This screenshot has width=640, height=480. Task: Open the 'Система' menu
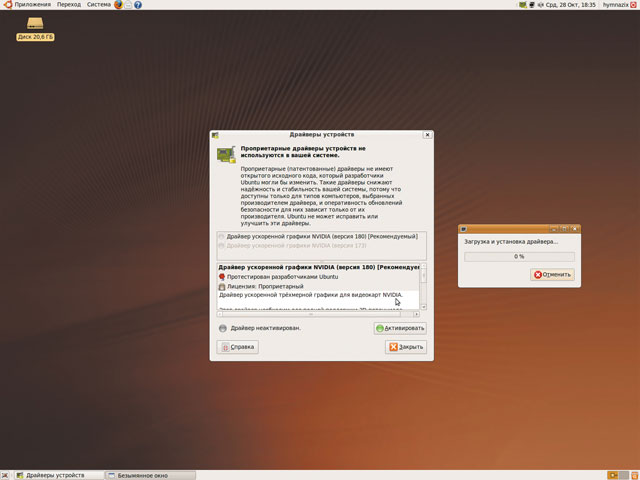click(99, 5)
